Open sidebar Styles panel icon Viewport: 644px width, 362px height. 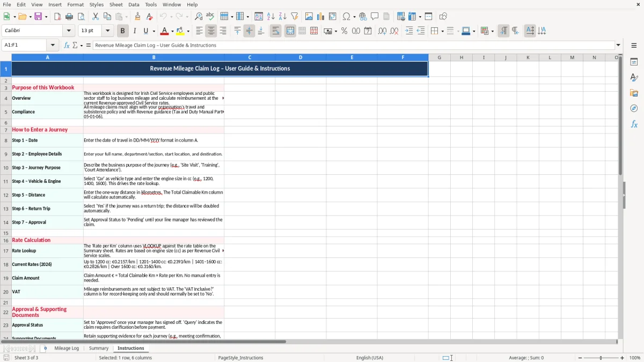pyautogui.click(x=634, y=77)
